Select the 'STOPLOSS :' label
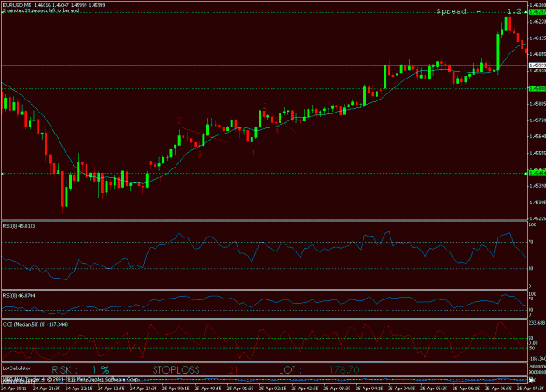This screenshot has width=546, height=392. coord(178,369)
